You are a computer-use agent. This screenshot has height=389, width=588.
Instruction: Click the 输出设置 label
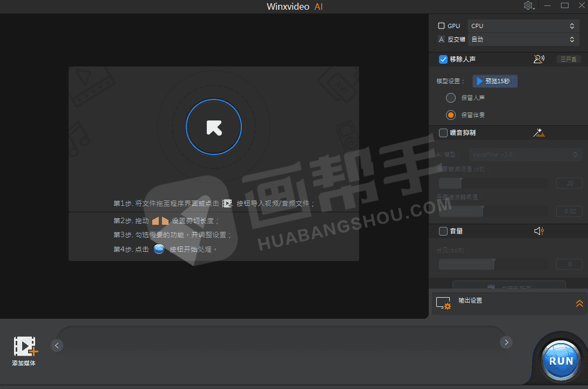tap(470, 300)
